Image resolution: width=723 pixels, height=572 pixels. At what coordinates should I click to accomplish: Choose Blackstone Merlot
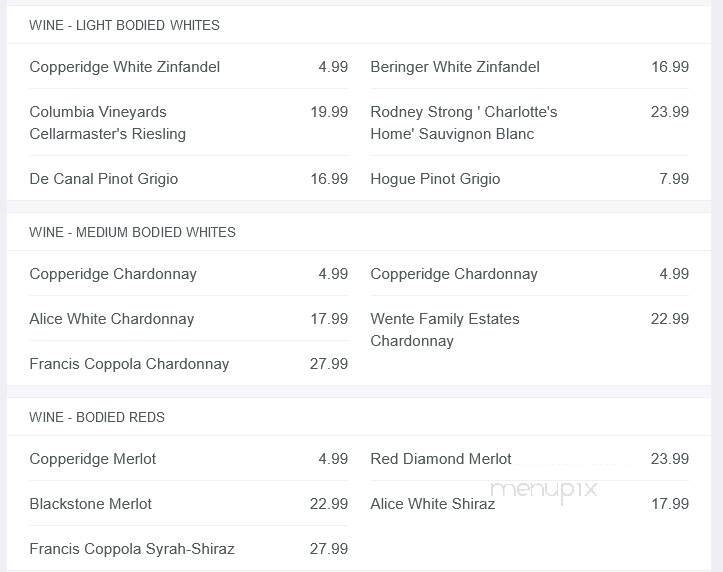pyautogui.click(x=91, y=504)
